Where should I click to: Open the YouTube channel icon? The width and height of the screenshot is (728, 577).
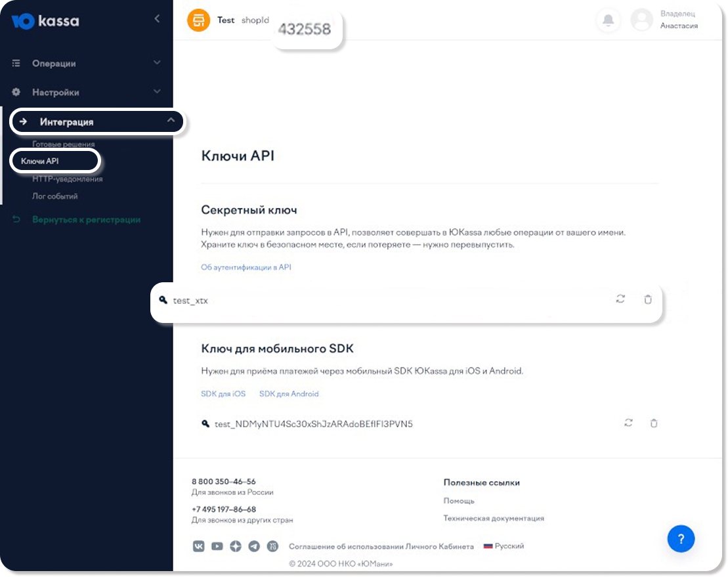point(217,546)
